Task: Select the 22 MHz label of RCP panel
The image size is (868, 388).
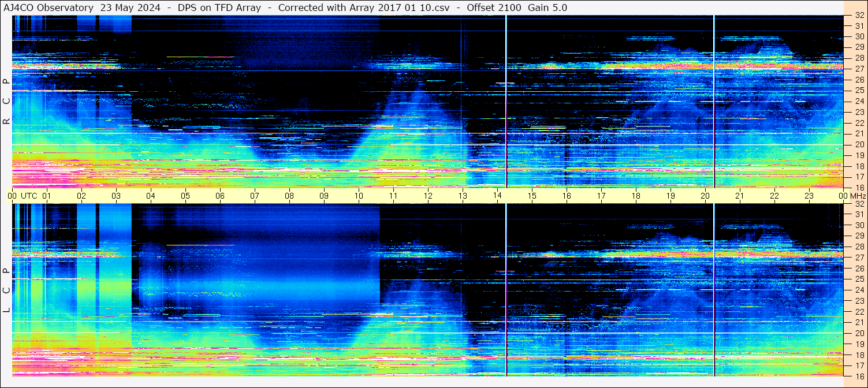Action: pyautogui.click(x=859, y=122)
